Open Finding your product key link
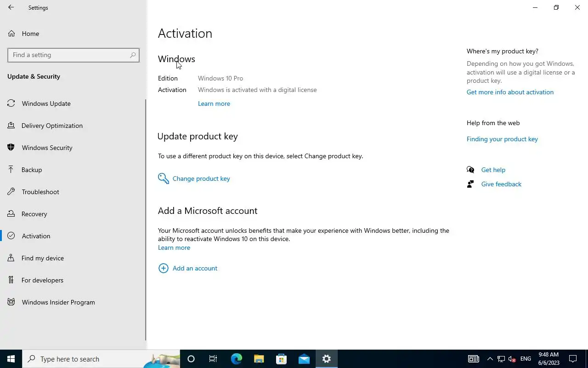 coord(502,139)
